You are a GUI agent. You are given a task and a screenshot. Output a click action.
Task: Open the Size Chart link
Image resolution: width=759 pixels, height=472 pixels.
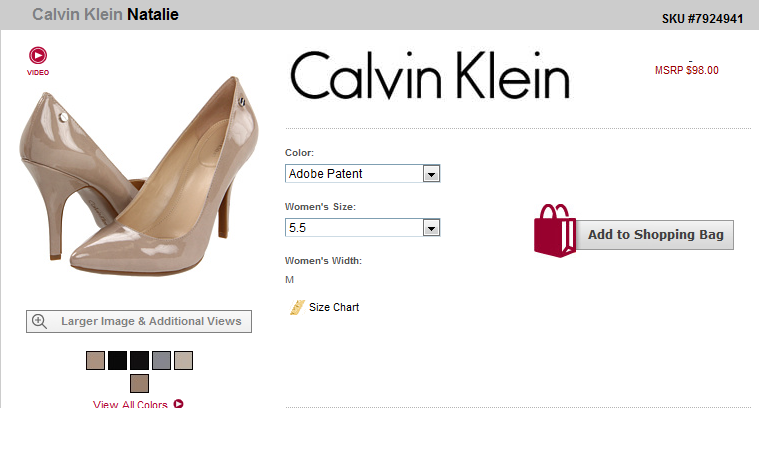(x=333, y=307)
